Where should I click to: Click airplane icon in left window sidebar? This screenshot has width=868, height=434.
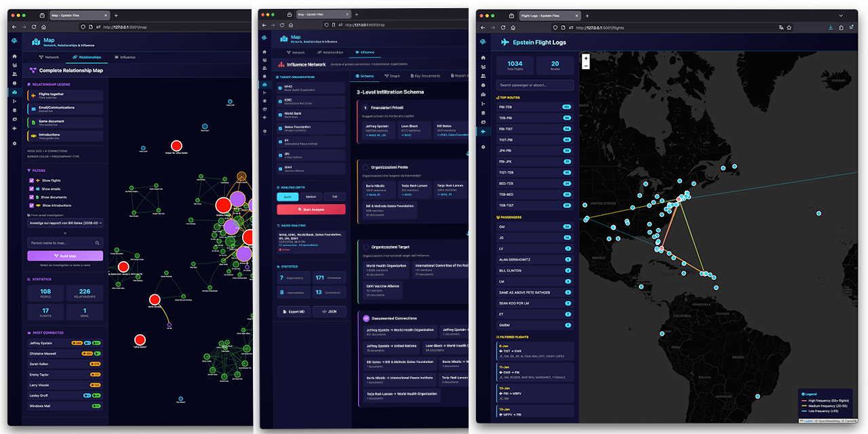[x=14, y=127]
